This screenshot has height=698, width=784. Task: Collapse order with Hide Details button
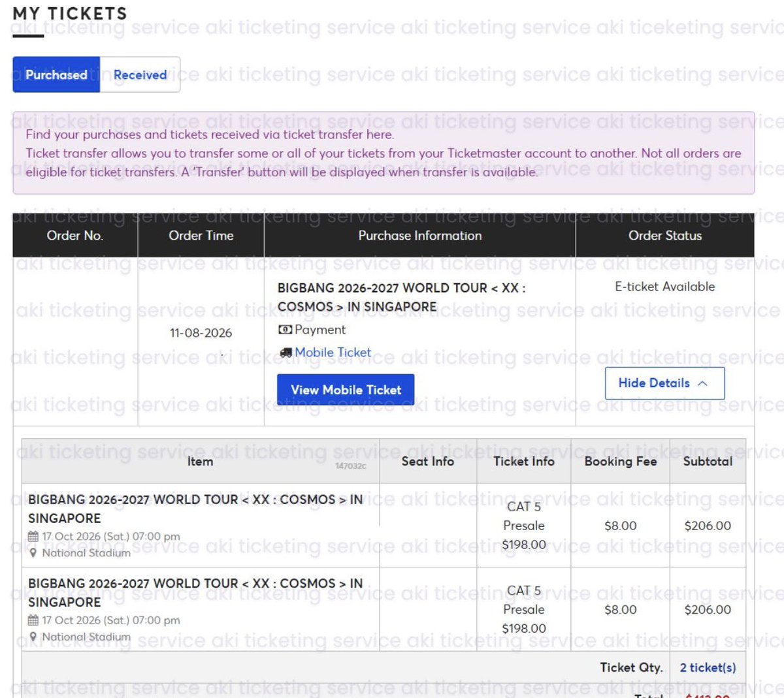664,383
